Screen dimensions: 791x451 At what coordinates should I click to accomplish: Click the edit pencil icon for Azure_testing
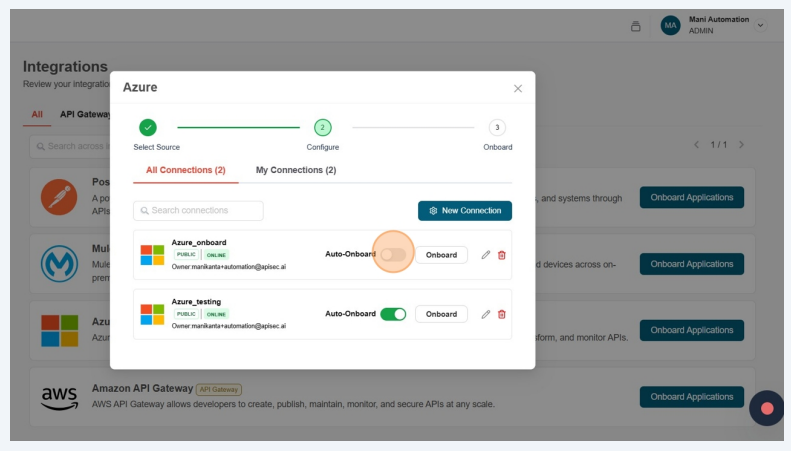point(486,314)
